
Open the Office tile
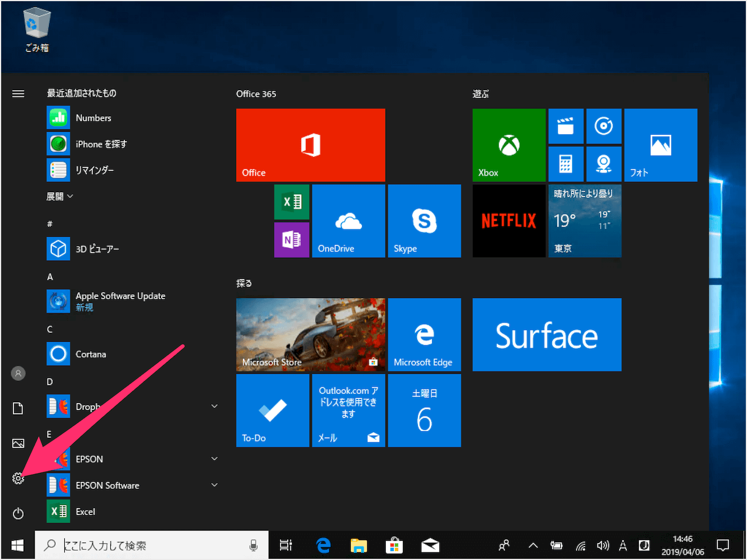tap(310, 145)
